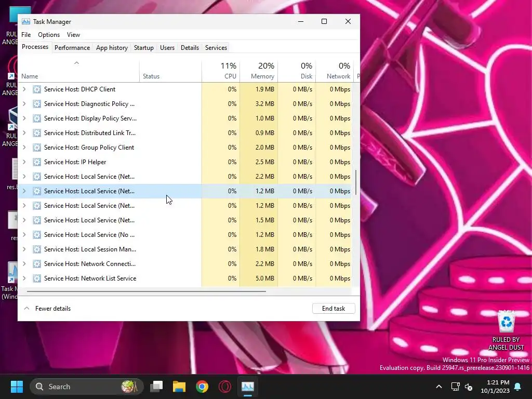Viewport: 532px width, 399px height.
Task: Click gear icon of Distributed Link Tr service
Action: tap(37, 133)
